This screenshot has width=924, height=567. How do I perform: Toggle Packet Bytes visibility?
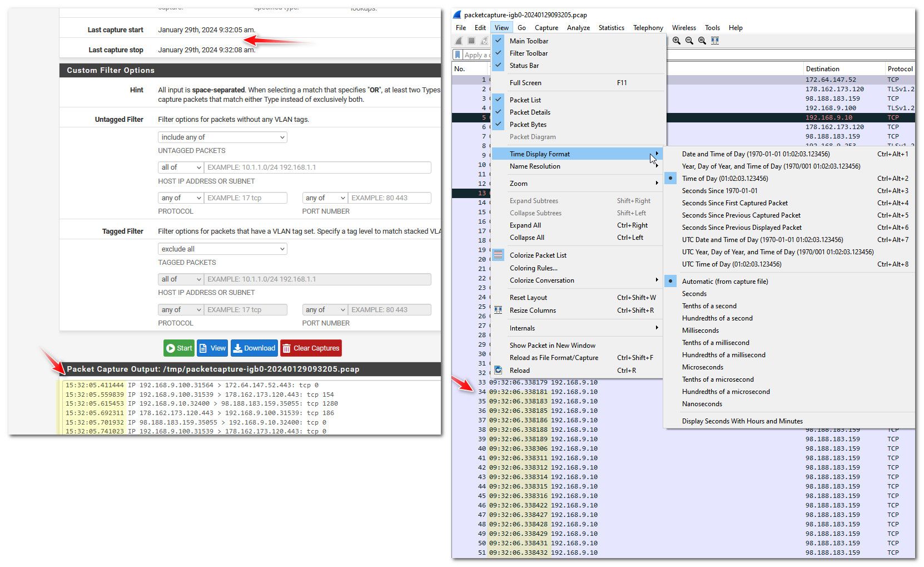pyautogui.click(x=499, y=124)
